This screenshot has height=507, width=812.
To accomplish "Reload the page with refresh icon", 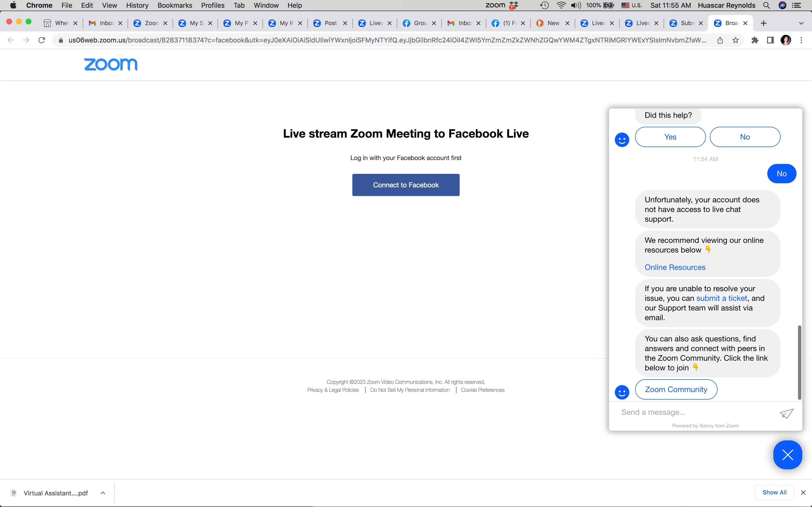I will click(x=42, y=40).
